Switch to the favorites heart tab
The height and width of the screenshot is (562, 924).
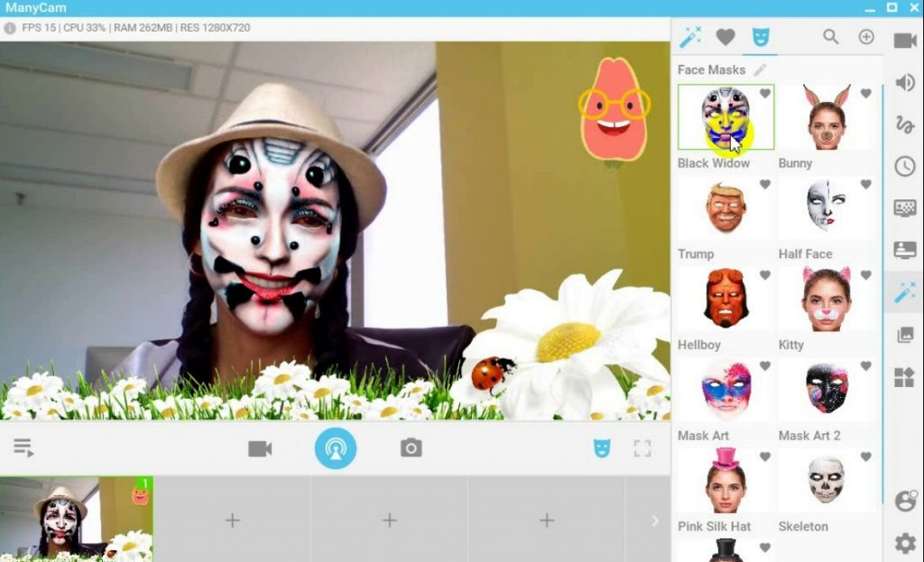click(725, 37)
